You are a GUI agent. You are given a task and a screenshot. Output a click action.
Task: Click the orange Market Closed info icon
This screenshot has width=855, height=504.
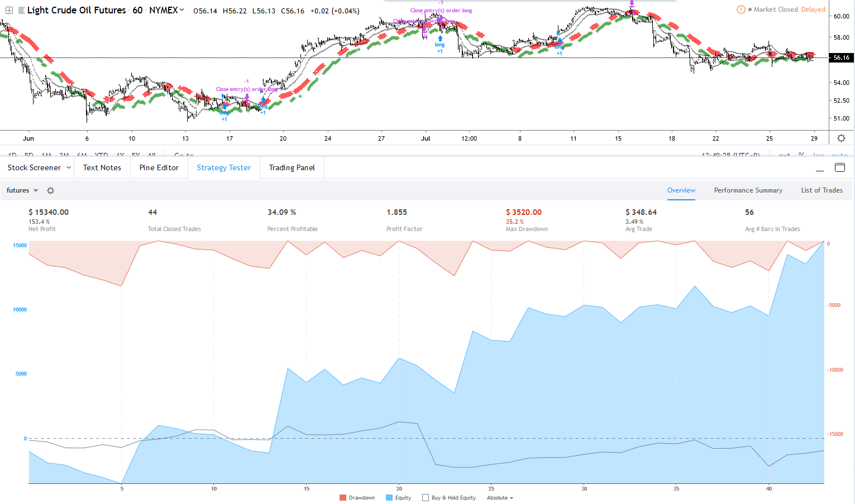click(741, 9)
